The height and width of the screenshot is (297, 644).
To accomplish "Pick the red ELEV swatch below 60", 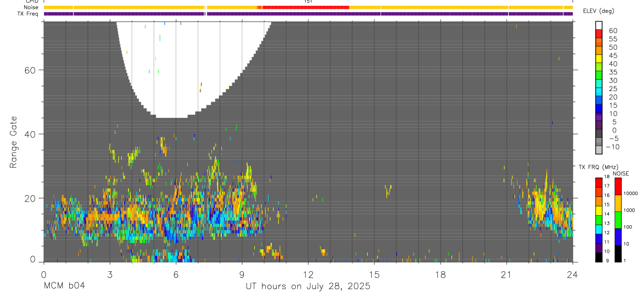I will (x=599, y=34).
